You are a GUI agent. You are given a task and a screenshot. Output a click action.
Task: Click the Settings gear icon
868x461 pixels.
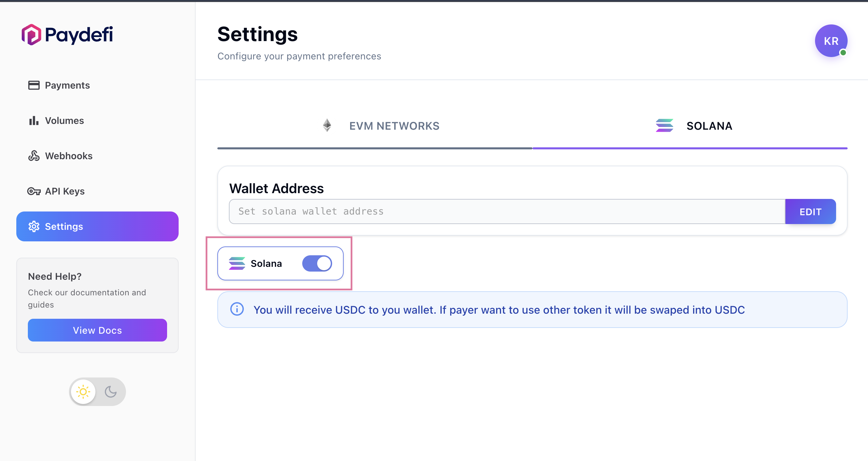coord(34,226)
